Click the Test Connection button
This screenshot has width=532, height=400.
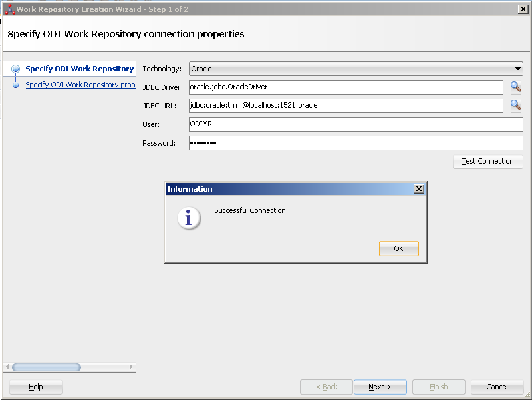tap(487, 161)
